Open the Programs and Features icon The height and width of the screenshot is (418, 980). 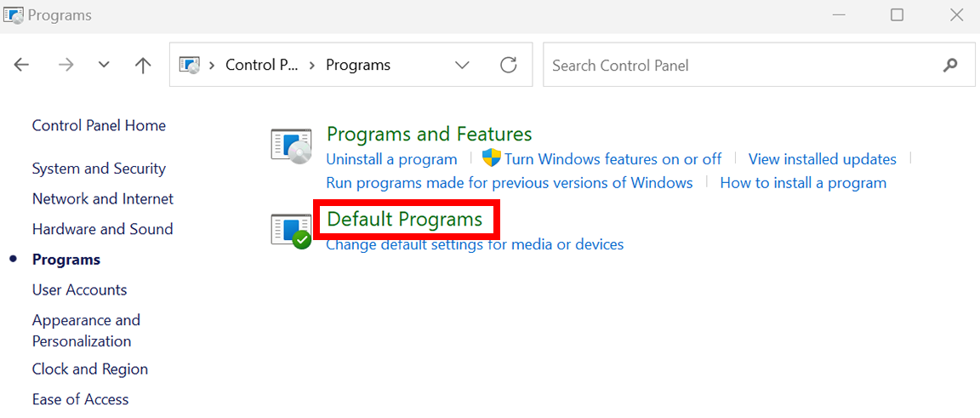click(x=291, y=146)
